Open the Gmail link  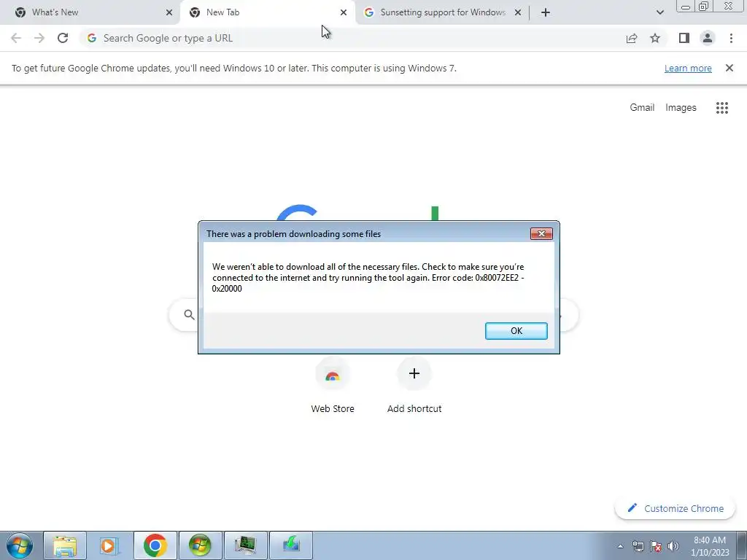(x=642, y=108)
